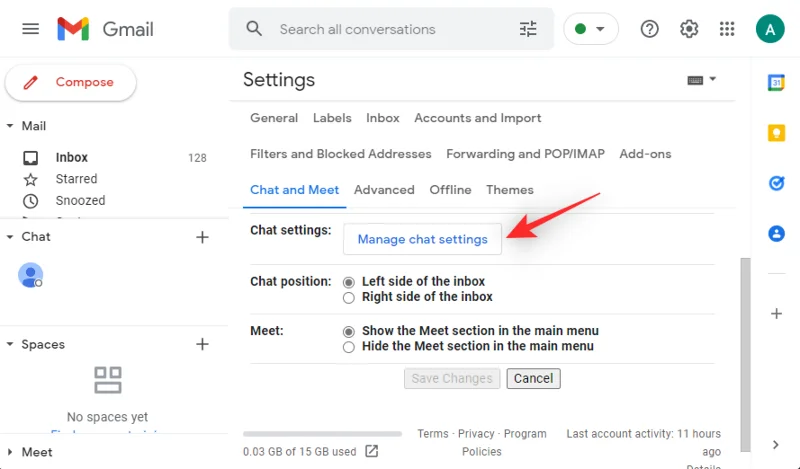The height and width of the screenshot is (469, 800).
Task: Expand the Meet section
Action: [x=10, y=452]
